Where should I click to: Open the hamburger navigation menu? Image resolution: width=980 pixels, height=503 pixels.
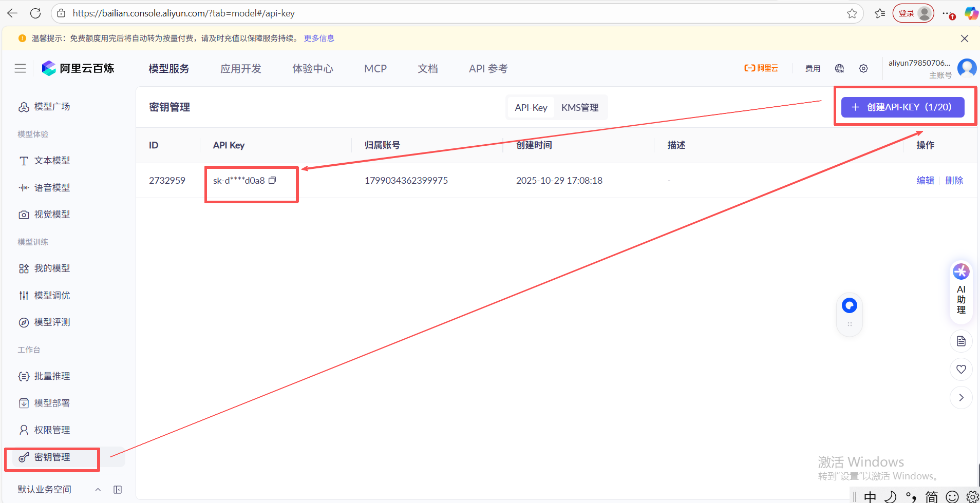[x=20, y=68]
